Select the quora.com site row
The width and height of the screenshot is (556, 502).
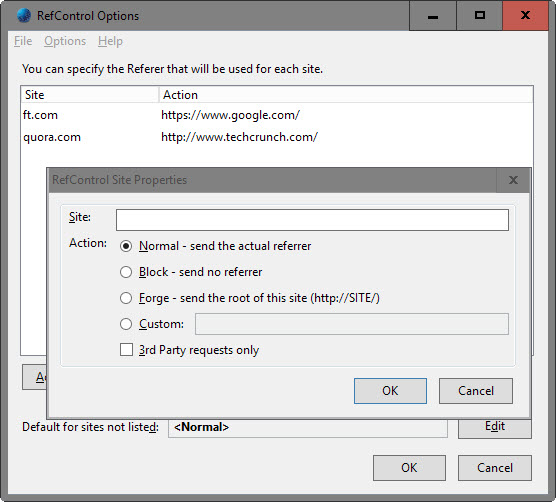[x=277, y=137]
